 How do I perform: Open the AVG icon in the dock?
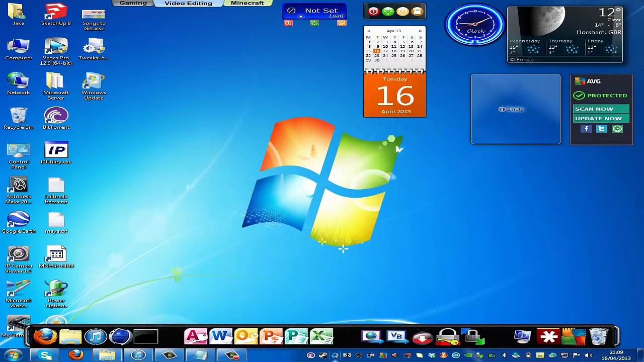[x=573, y=336]
